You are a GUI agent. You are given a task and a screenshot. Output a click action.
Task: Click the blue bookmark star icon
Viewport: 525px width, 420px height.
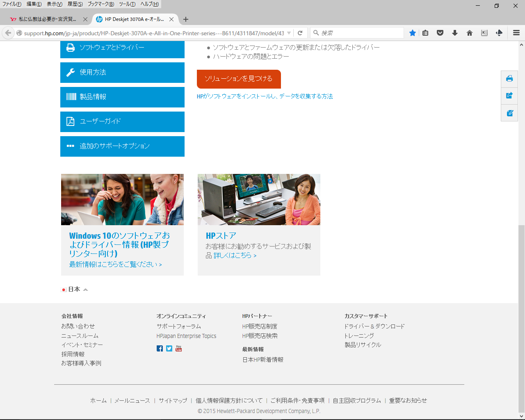point(413,33)
